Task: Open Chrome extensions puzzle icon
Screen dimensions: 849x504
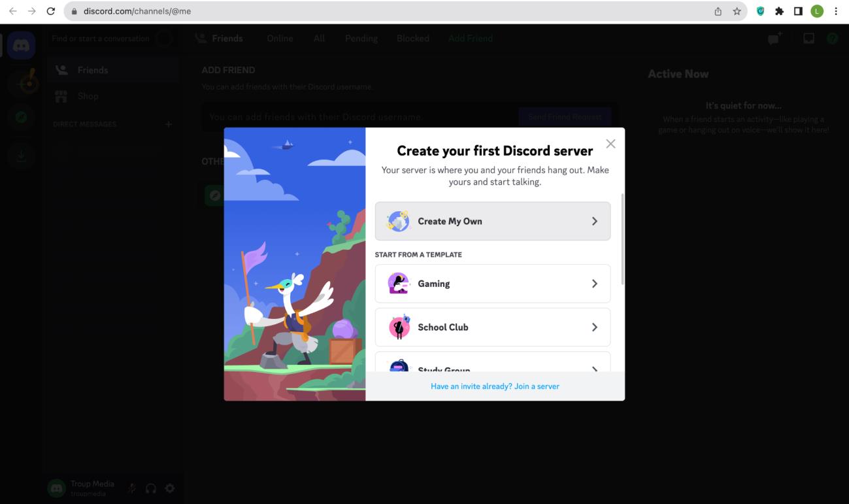Action: pyautogui.click(x=779, y=11)
